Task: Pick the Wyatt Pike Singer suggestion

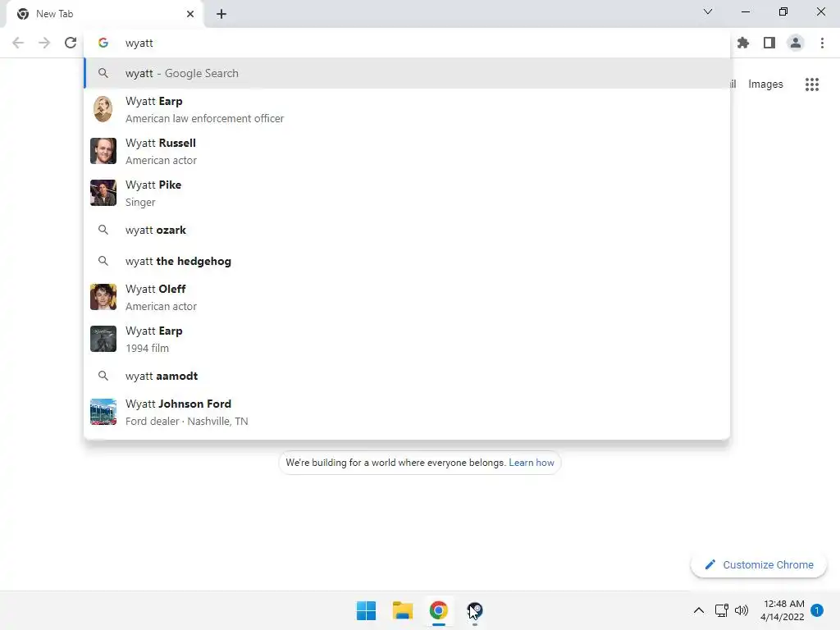Action: (x=407, y=193)
